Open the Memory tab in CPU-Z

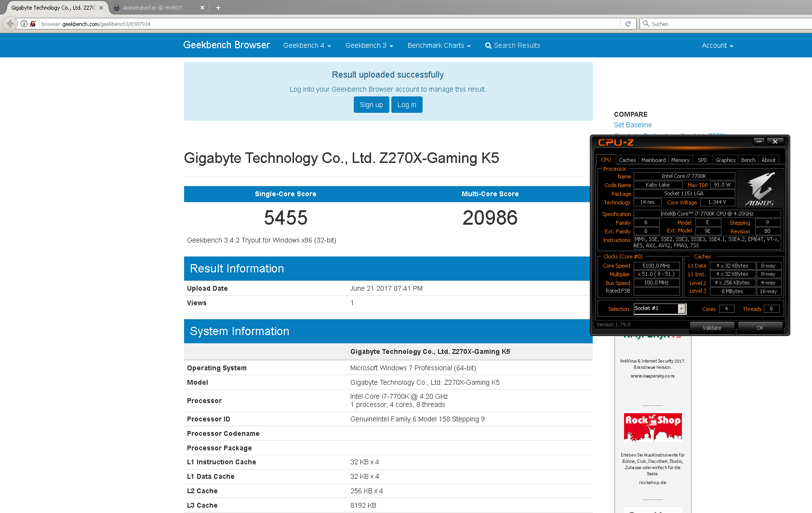pyautogui.click(x=680, y=160)
